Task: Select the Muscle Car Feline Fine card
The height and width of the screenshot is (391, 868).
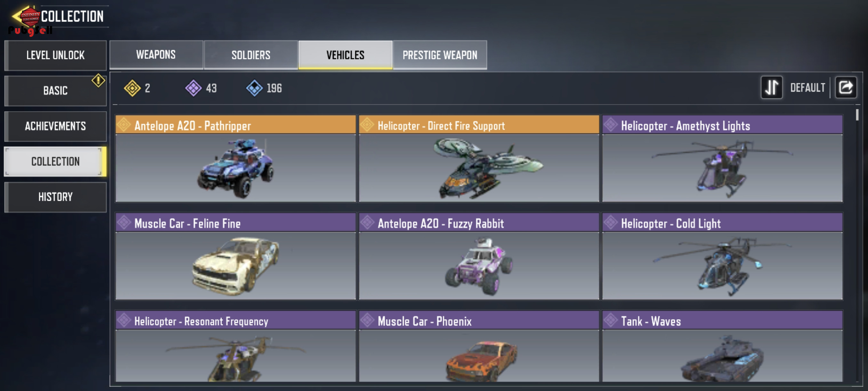Action: coord(236,256)
